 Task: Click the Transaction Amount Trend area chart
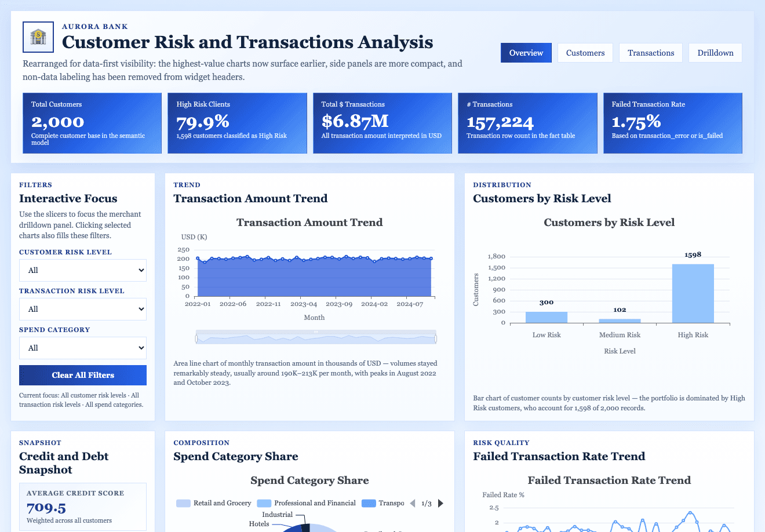(315, 277)
